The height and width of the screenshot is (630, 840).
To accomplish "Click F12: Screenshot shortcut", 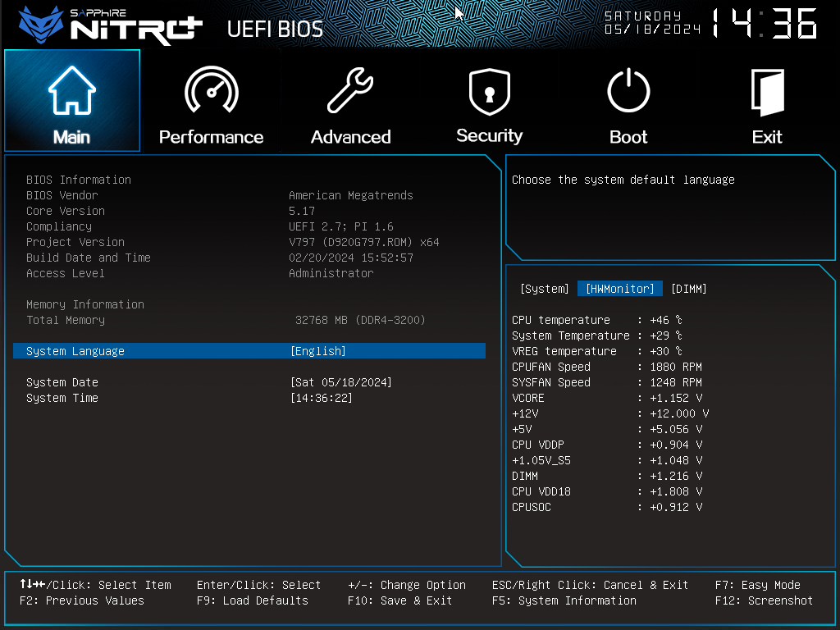I will tap(764, 600).
